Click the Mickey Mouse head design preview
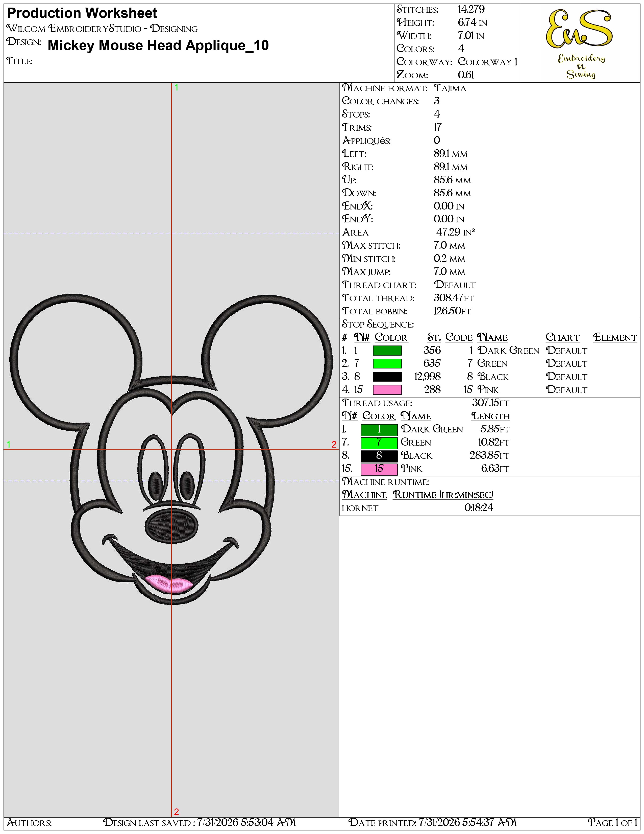The height and width of the screenshot is (834, 644). 171,449
